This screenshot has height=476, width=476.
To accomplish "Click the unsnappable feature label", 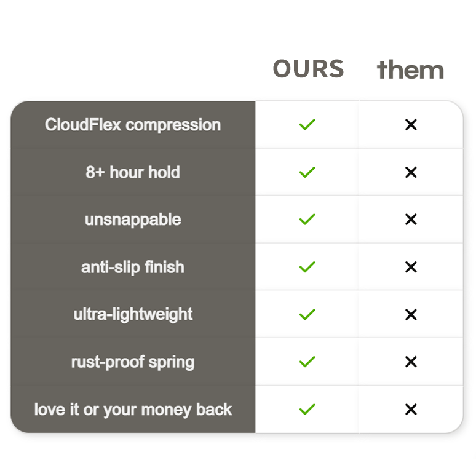I will (133, 220).
